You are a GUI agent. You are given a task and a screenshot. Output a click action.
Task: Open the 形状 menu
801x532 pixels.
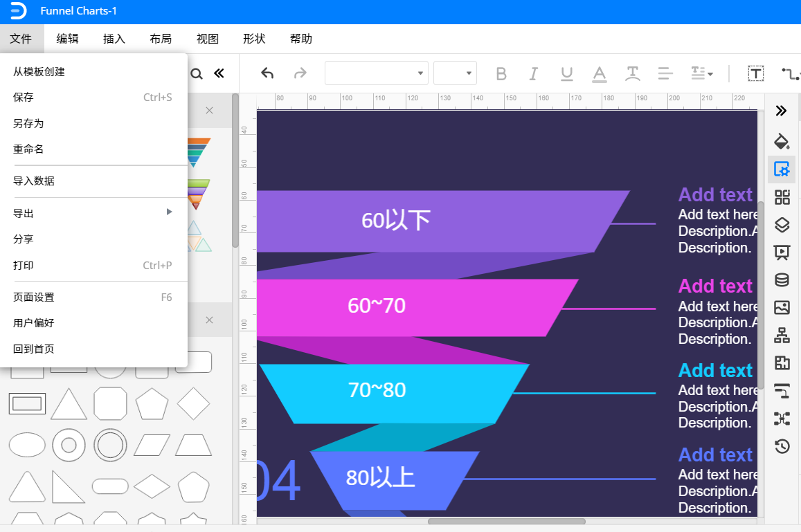[254, 39]
